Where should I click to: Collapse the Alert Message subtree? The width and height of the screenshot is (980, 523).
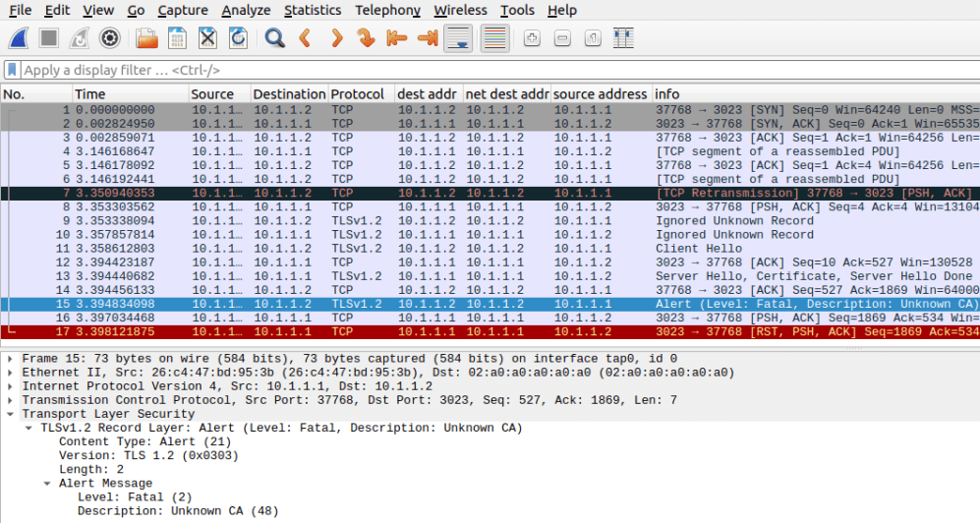47,484
